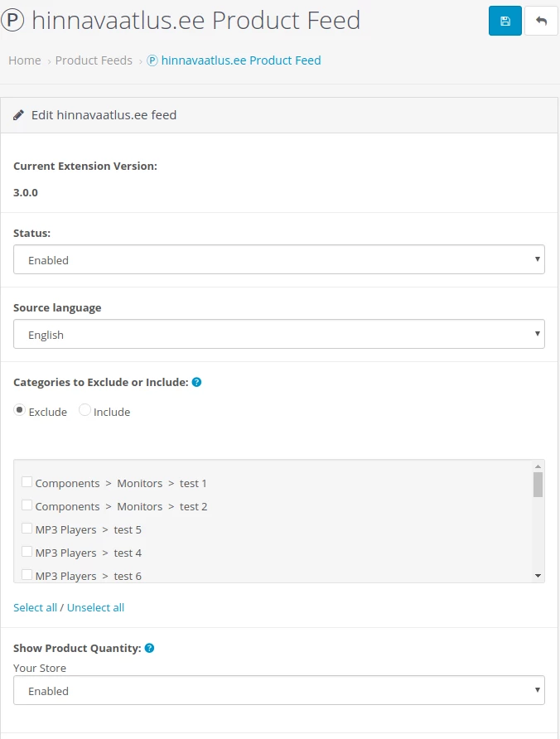The width and height of the screenshot is (560, 739).
Task: Tick the MP3 Players > test 5 checkbox
Action: click(x=27, y=529)
